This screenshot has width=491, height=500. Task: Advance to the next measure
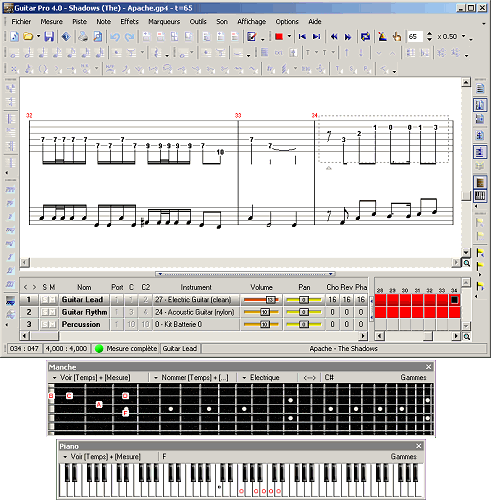348,37
